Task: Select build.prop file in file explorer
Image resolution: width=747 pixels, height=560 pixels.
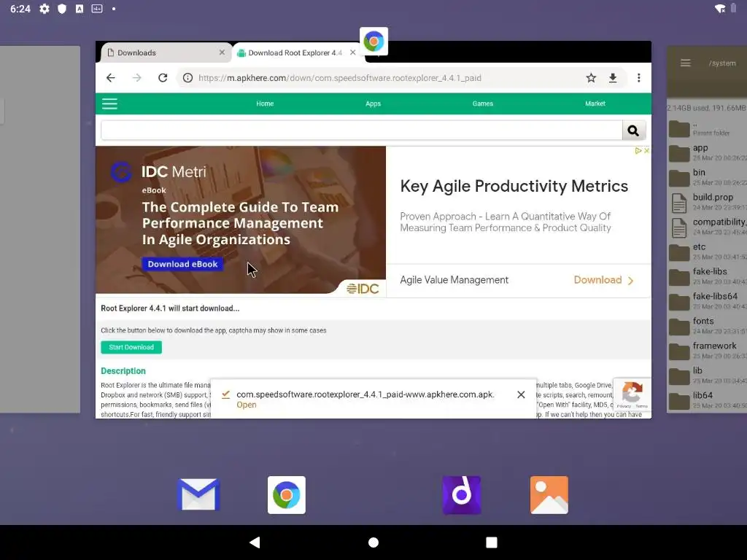Action: (708, 202)
